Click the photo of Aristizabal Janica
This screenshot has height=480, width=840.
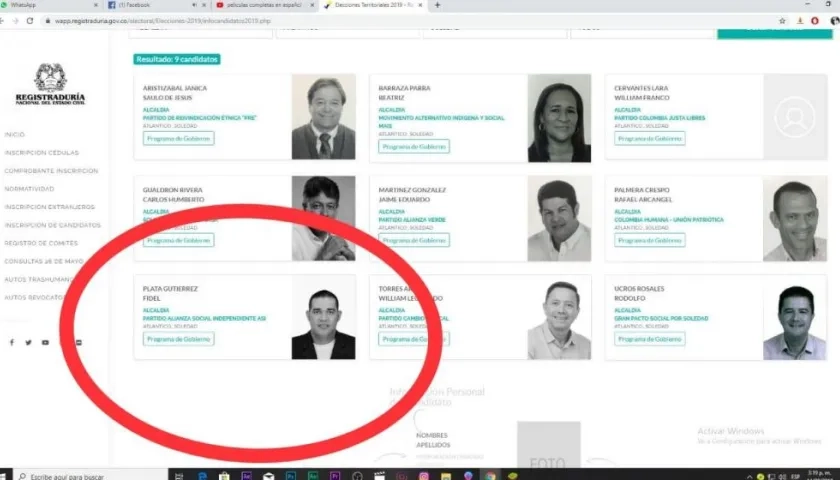(x=324, y=117)
